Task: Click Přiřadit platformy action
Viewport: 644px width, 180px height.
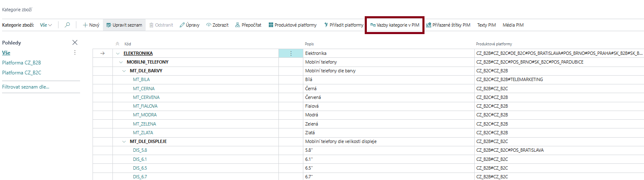Action: point(343,25)
